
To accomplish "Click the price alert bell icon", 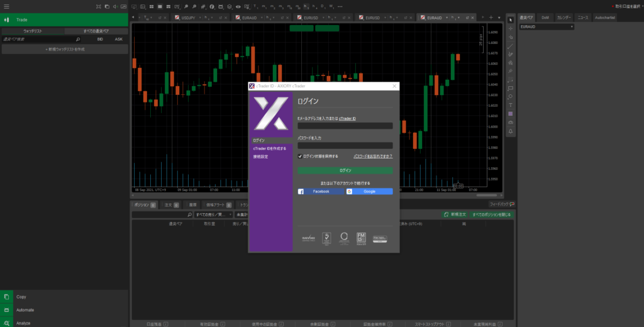I will pyautogui.click(x=511, y=131).
